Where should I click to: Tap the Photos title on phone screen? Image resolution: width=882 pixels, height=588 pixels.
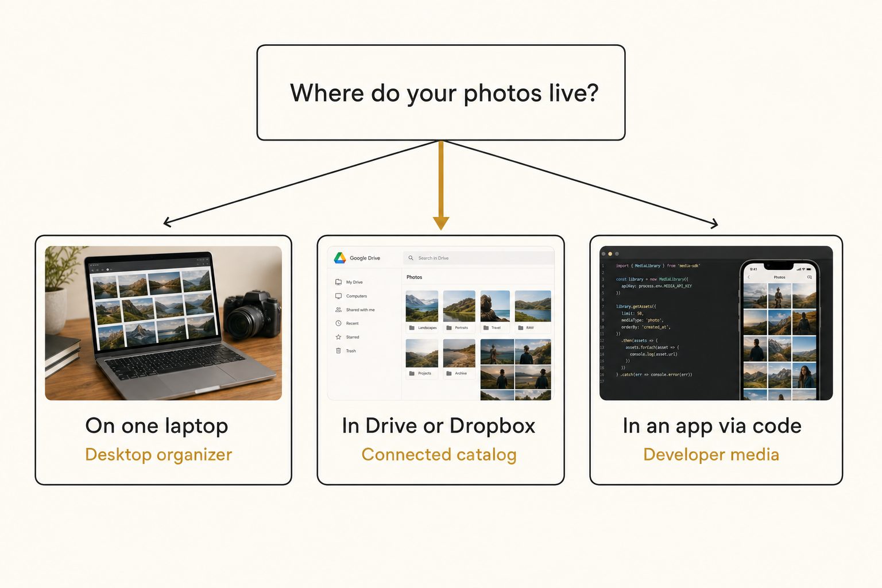tap(779, 277)
